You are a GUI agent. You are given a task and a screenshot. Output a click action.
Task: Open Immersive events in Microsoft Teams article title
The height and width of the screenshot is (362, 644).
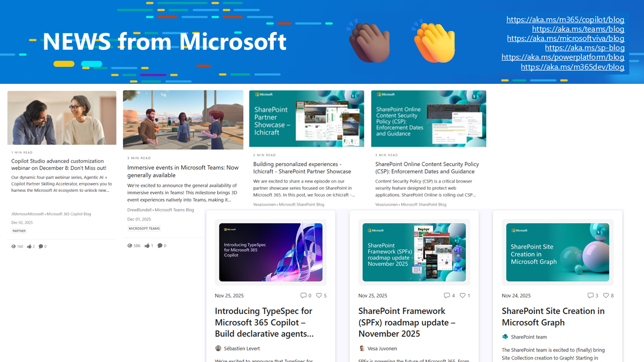pyautogui.click(x=183, y=171)
